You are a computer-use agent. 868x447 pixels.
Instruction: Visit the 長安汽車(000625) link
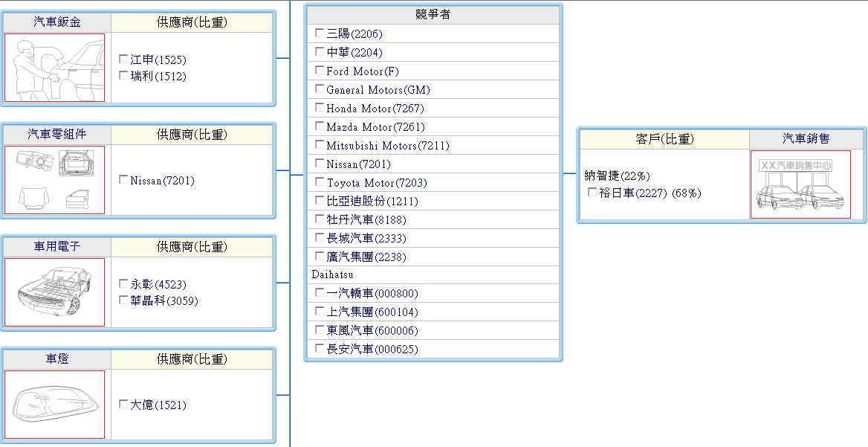tap(372, 350)
